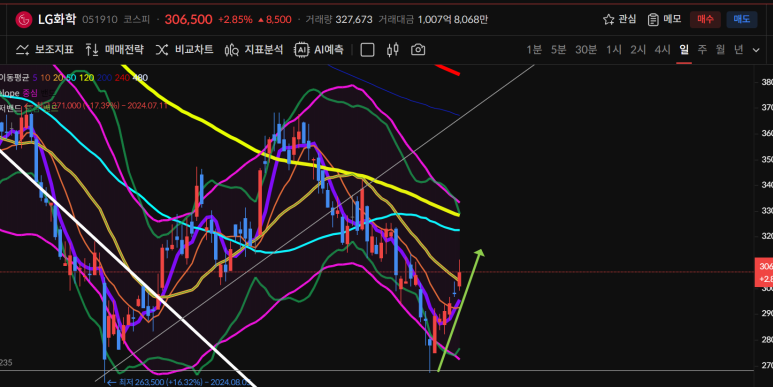This screenshot has height=387, width=773.
Task: Open the 매매전략 trading strategy tool
Action: (x=114, y=50)
